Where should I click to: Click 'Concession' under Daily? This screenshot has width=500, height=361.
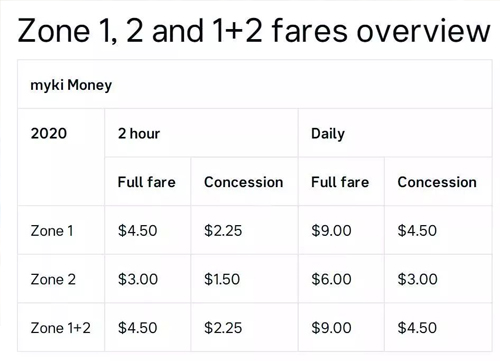click(437, 182)
